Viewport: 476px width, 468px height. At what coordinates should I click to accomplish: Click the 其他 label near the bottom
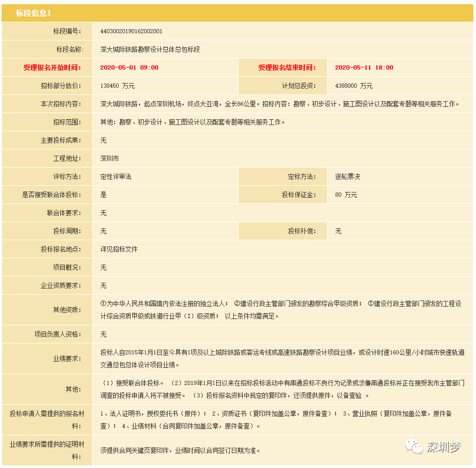tap(73, 389)
